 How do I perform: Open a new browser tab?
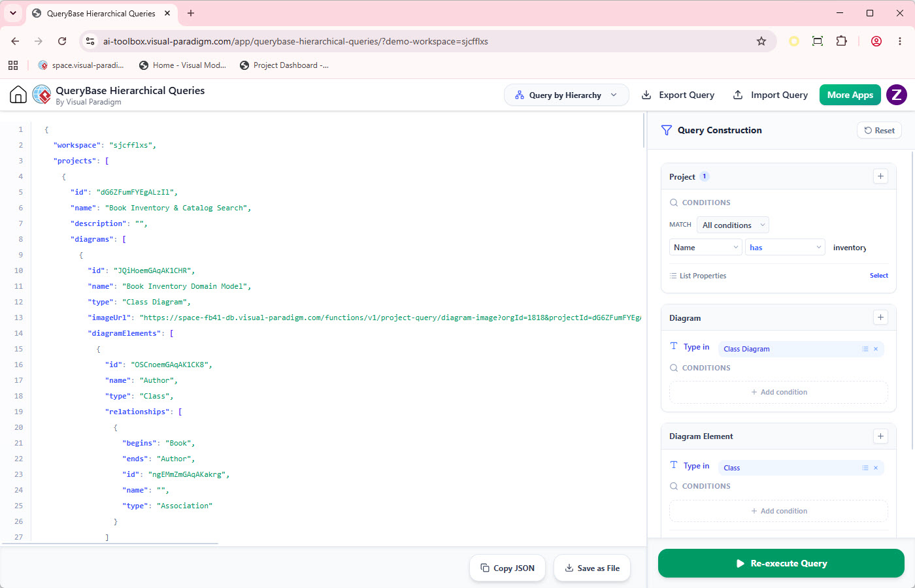(191, 13)
